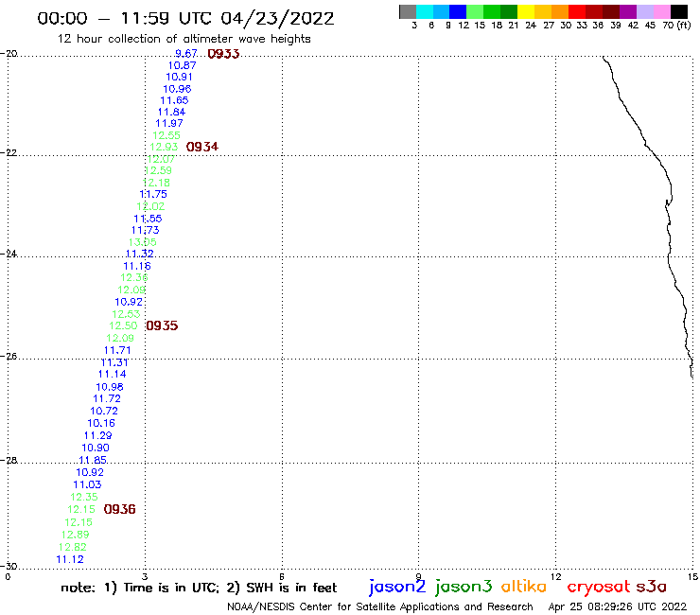The width and height of the screenshot is (700, 615).
Task: Click the note "Time is in UTC; SWH is in feet"
Action: [x=199, y=588]
